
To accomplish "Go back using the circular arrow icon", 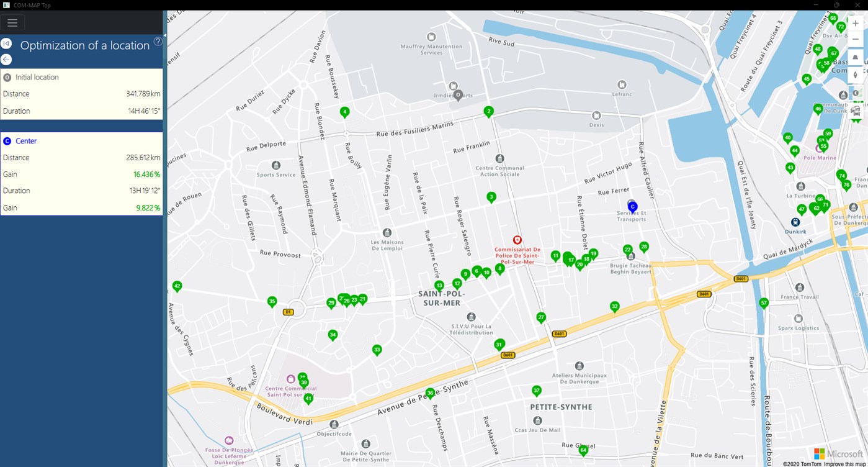I will [x=6, y=59].
